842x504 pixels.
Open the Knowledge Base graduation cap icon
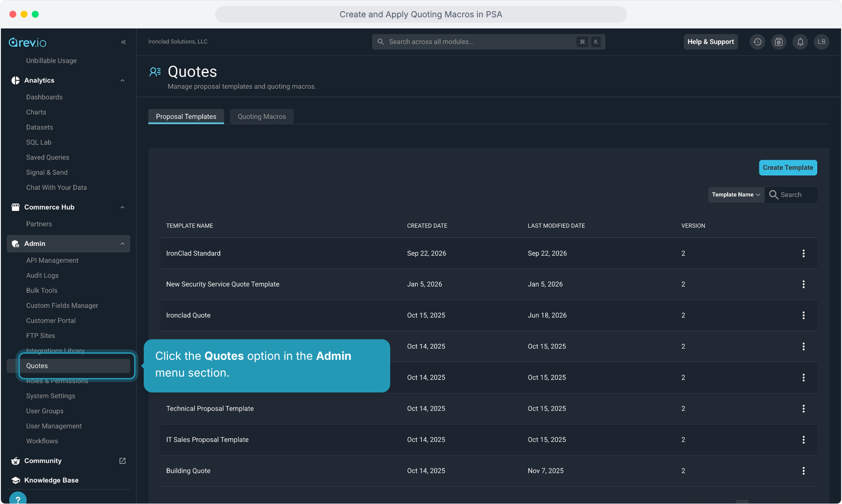(15, 480)
